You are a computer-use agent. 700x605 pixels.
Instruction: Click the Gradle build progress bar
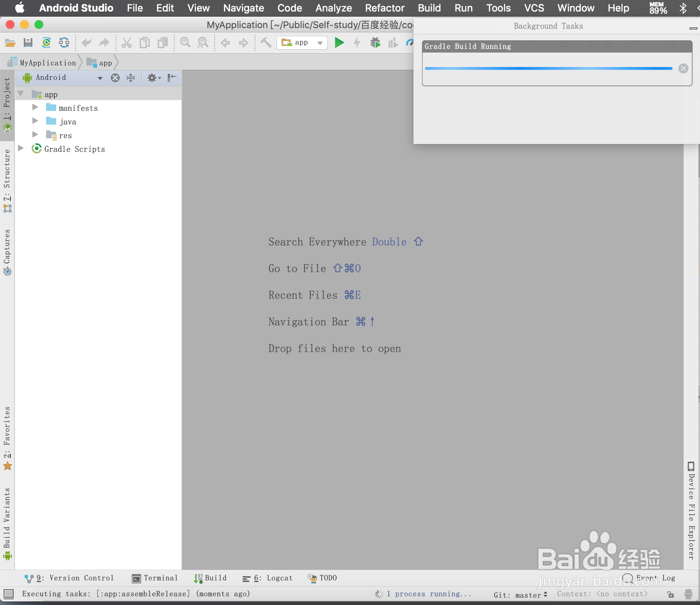click(x=548, y=68)
